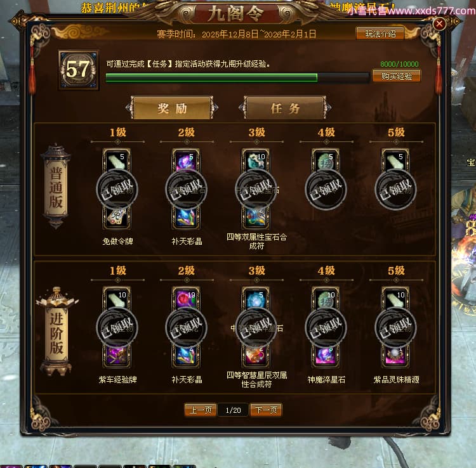Click the green experience progress bar
This screenshot has height=468, width=476.
tap(237, 77)
